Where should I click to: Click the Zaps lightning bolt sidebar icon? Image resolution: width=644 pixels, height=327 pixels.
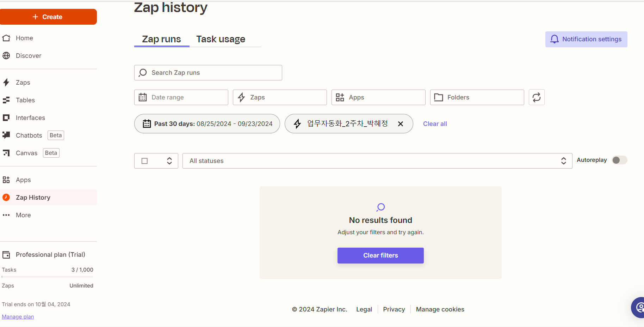coord(6,83)
